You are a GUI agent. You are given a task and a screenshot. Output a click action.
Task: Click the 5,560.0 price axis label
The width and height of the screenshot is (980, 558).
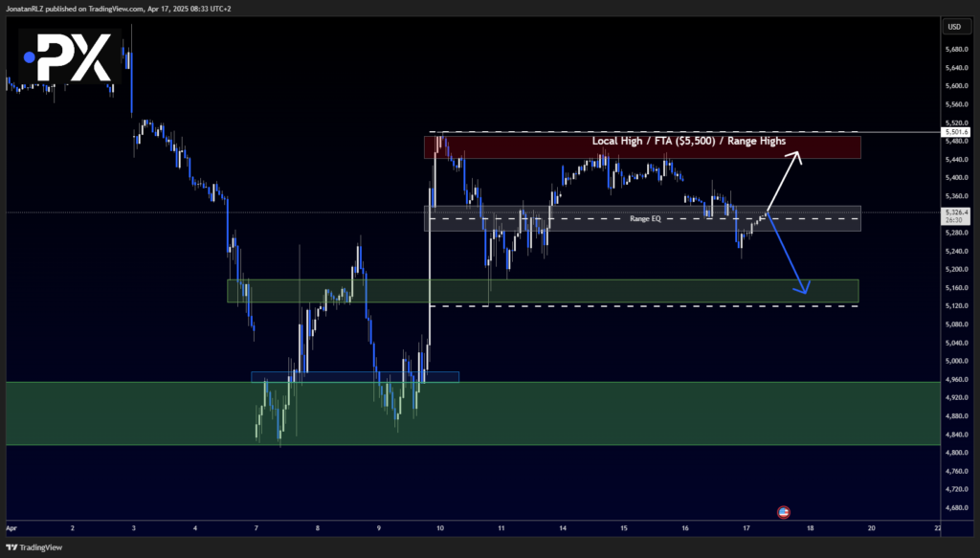pyautogui.click(x=957, y=104)
